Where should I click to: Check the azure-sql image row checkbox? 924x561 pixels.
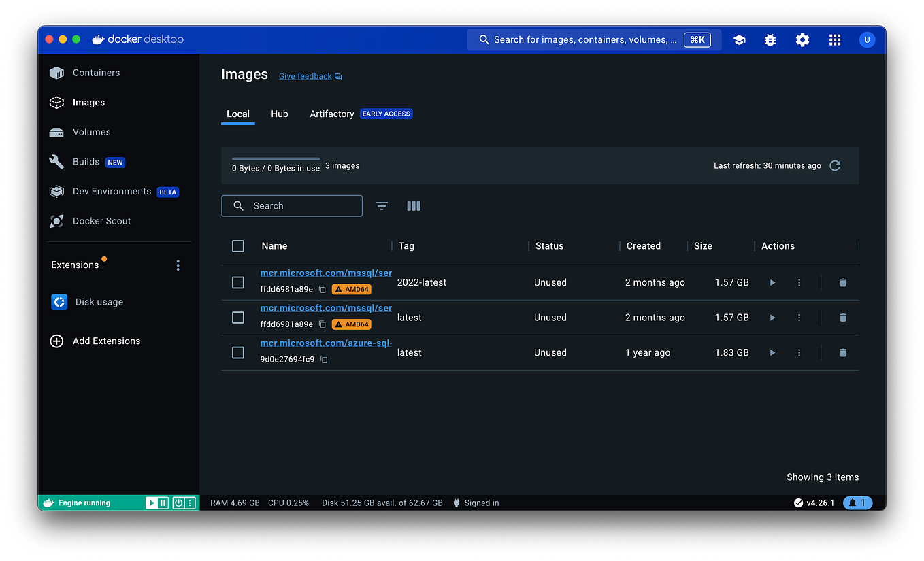click(x=237, y=352)
